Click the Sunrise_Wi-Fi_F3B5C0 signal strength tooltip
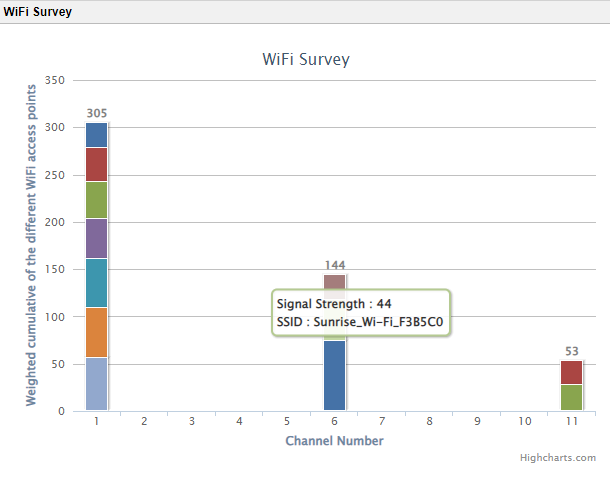The height and width of the screenshot is (477, 610). tap(360, 312)
